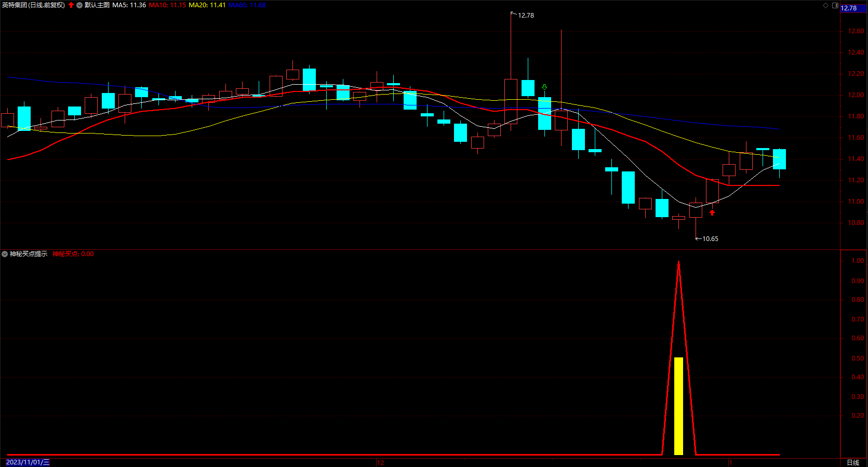Click the 10.80 price axis label
Screen dimensions: 868x467
[856, 223]
